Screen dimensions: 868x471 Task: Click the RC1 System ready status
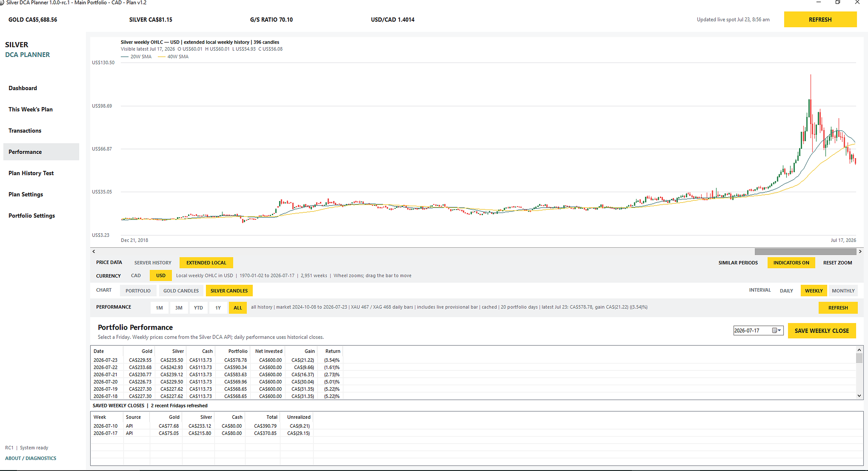(27, 447)
